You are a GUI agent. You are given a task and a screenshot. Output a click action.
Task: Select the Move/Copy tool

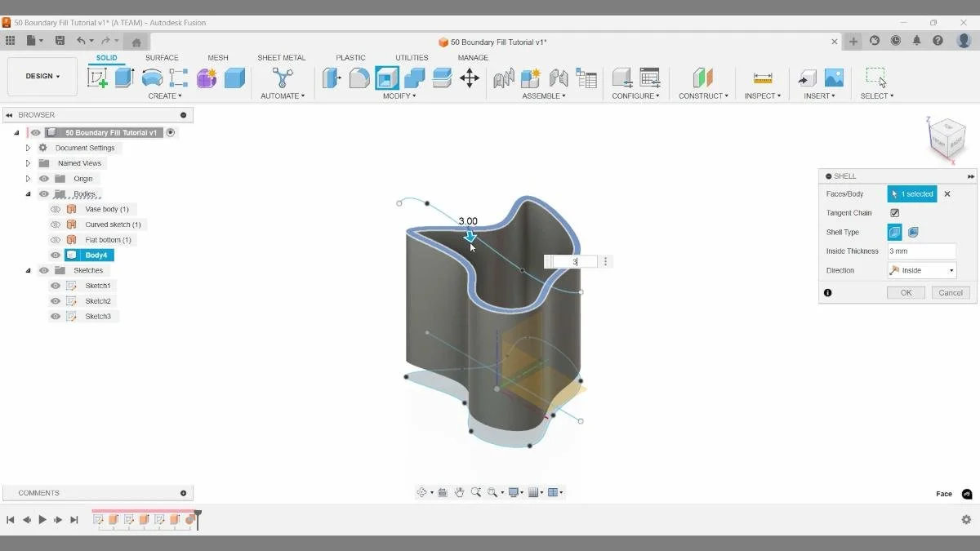pyautogui.click(x=468, y=78)
